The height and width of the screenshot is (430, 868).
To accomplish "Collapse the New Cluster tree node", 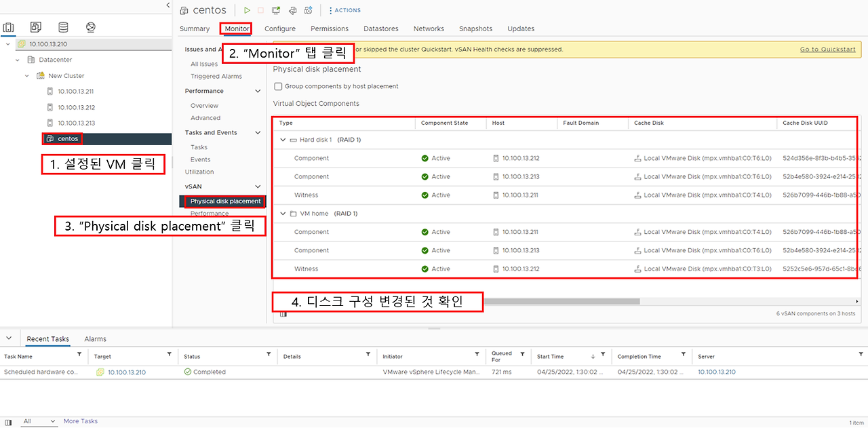I will pos(27,76).
